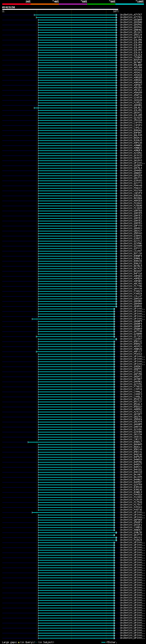
Task: Select hit label UniRef100_Q9XEW9
Action: (x=131, y=22)
